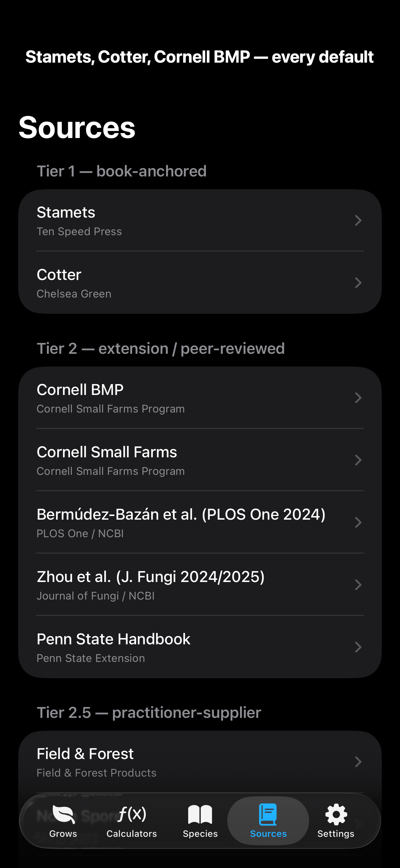Screen dimensions: 400x868
Task: Tap the Ten Speed Press subtitle under Stamets
Action: coord(79,232)
